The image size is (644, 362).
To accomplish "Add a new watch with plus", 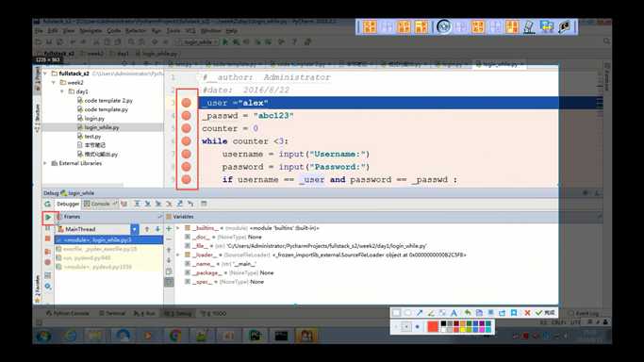I will coord(169,229).
